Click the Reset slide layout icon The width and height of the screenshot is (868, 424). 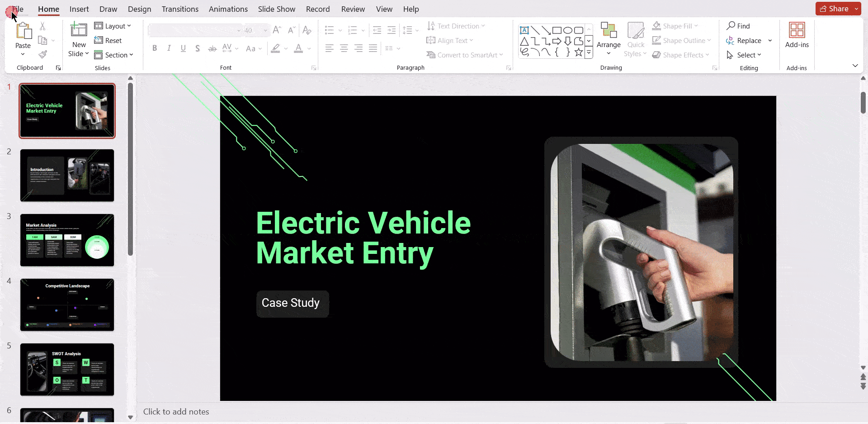pyautogui.click(x=99, y=40)
